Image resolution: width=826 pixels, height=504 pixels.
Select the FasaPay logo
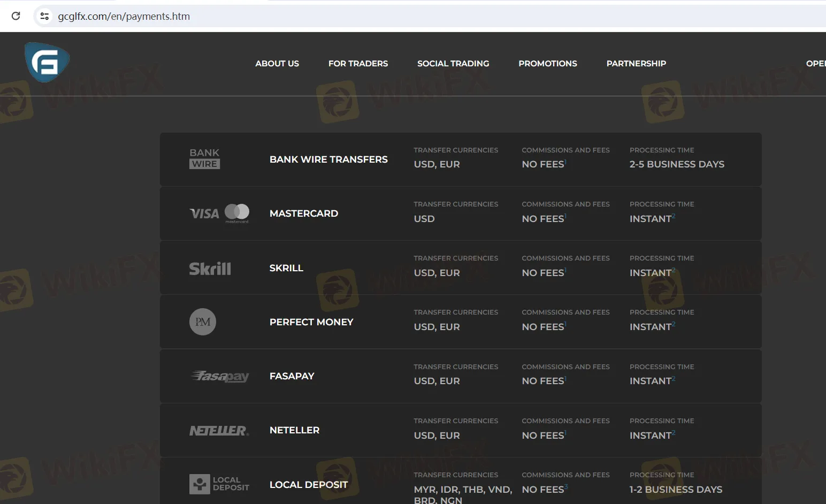(x=220, y=377)
